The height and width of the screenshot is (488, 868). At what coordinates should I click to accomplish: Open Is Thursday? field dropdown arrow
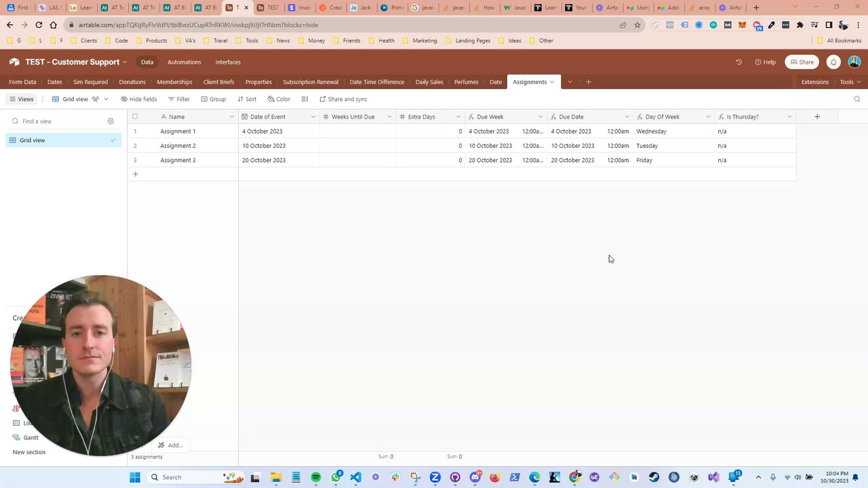tap(789, 117)
